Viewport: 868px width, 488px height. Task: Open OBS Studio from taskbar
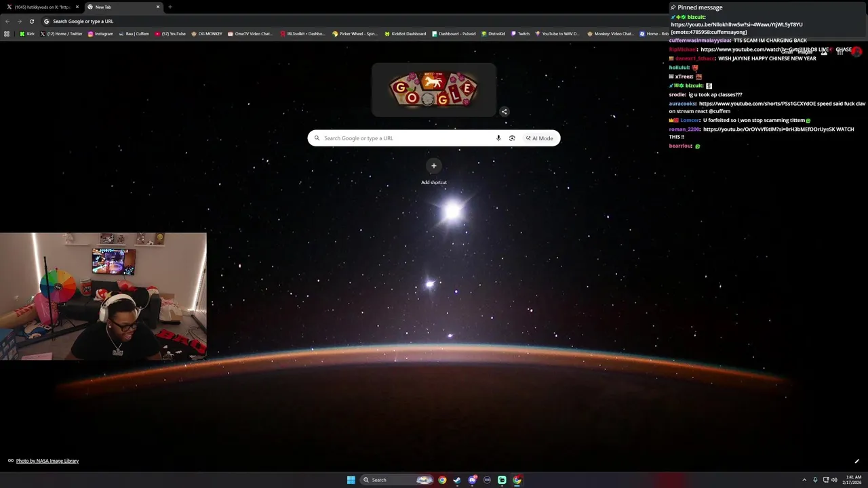click(487, 480)
